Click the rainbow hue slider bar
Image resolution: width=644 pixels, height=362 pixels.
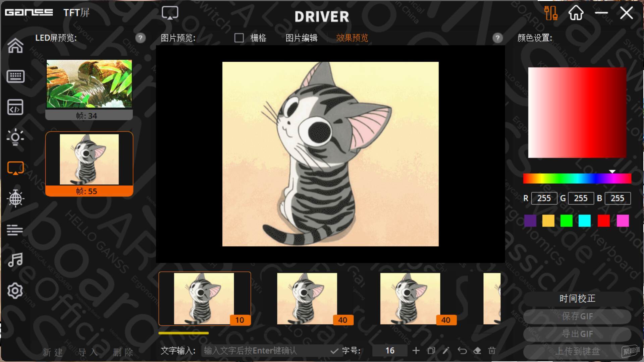pos(577,179)
